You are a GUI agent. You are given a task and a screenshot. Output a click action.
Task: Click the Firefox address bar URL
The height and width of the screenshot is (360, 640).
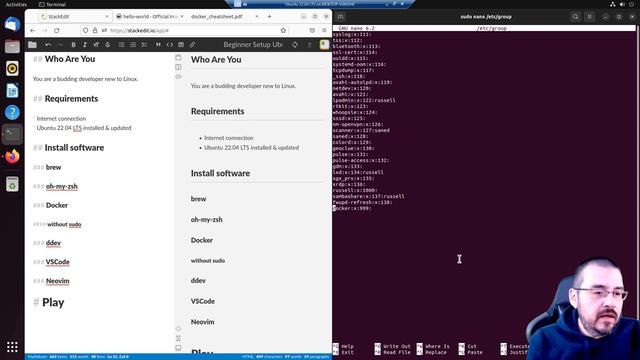pos(140,31)
